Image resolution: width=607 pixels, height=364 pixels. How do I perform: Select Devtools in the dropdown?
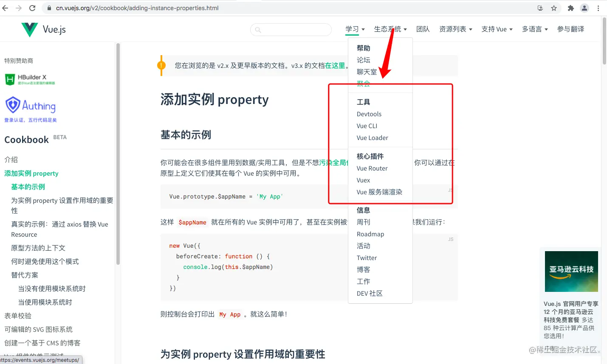[369, 114]
